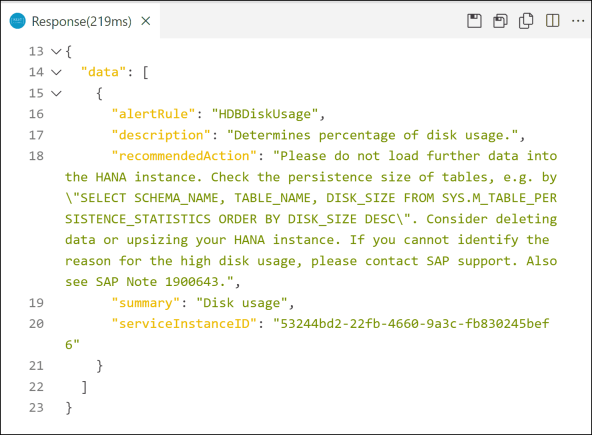Click the text "SISTENCE_STATISTICS ORDER BY"
The width and height of the screenshot is (592, 435).
tap(172, 219)
